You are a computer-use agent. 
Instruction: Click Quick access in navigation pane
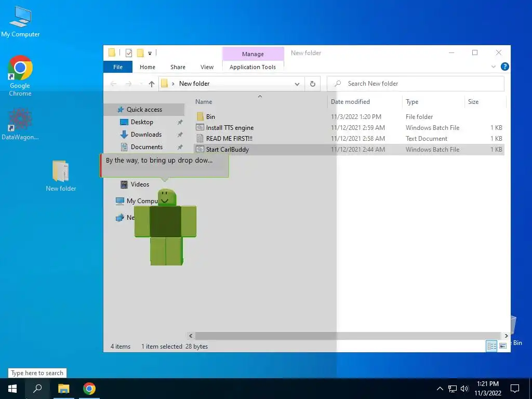click(x=144, y=110)
